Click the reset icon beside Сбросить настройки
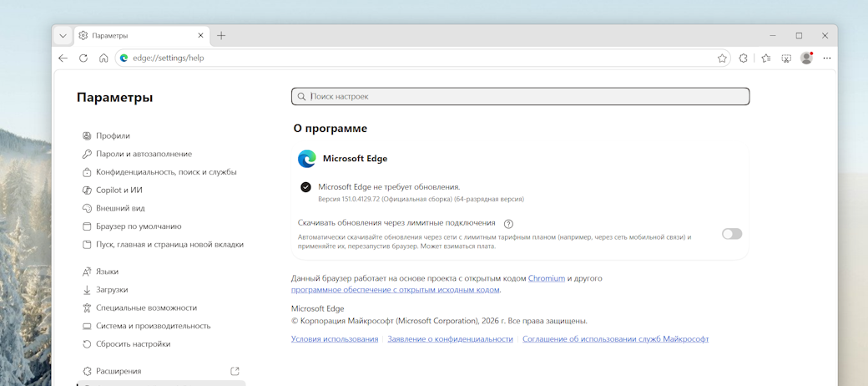The height and width of the screenshot is (386, 868). pos(86,344)
